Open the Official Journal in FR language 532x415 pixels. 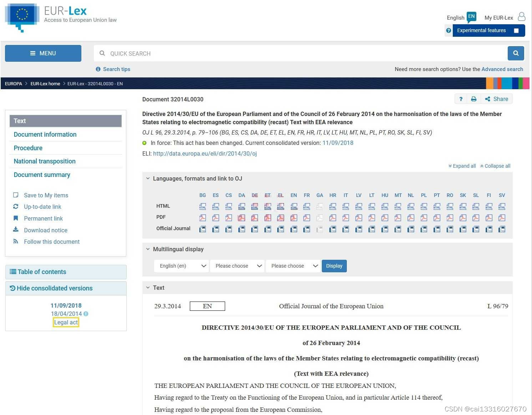[x=307, y=229]
